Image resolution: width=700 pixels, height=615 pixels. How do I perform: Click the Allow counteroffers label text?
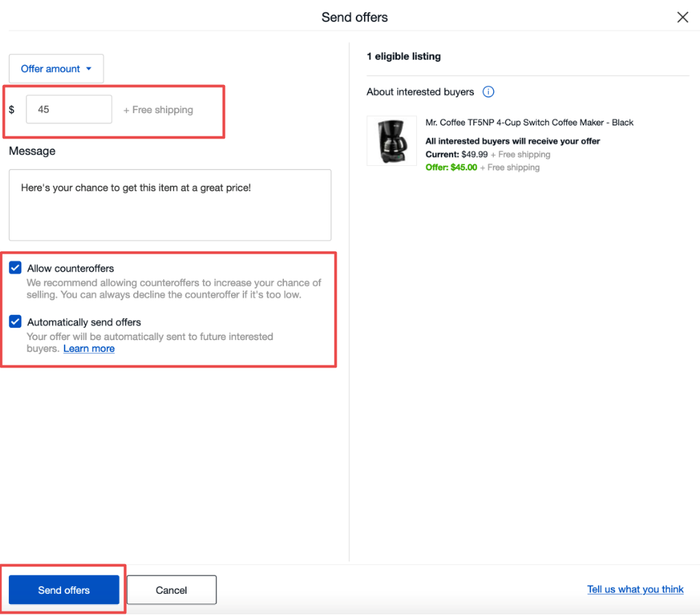(71, 268)
